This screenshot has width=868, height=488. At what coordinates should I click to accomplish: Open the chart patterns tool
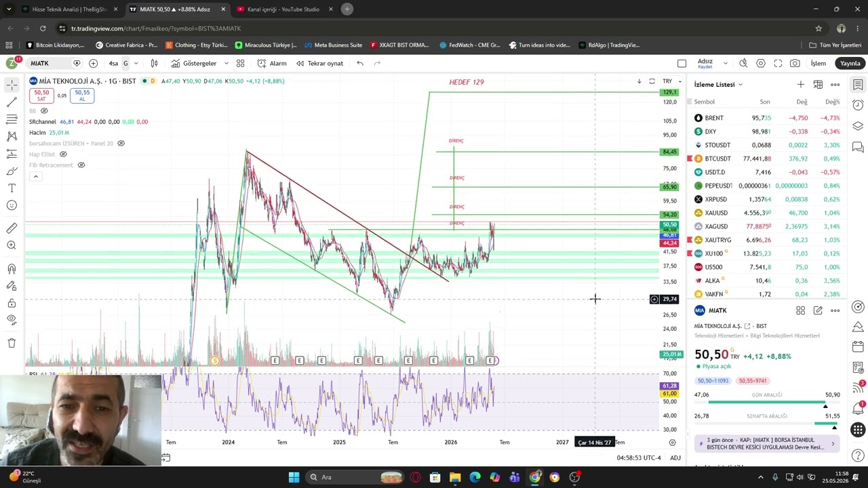pyautogui.click(x=12, y=136)
